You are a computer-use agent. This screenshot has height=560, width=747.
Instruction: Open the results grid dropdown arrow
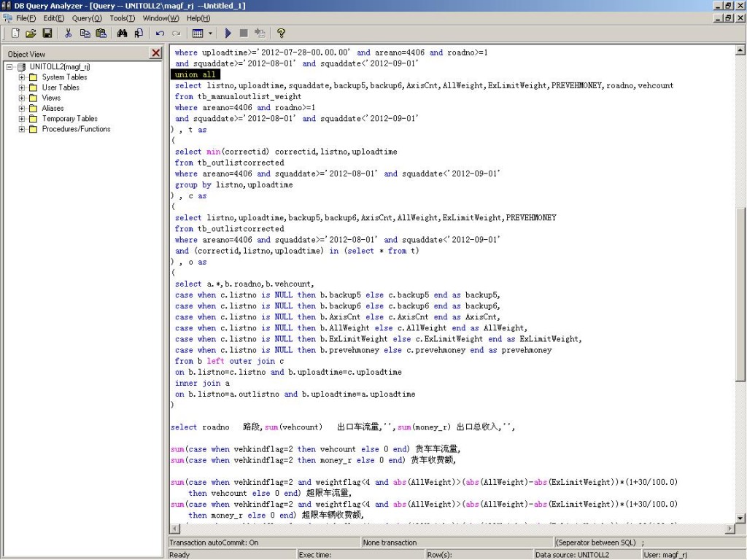tap(211, 33)
